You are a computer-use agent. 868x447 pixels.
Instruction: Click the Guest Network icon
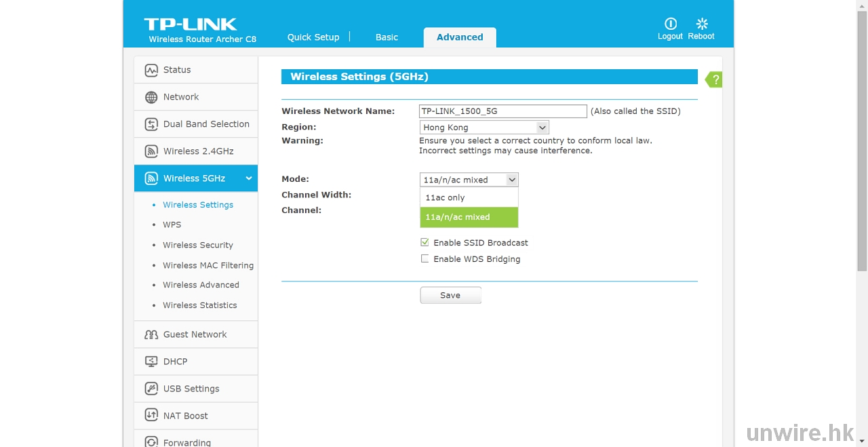coord(151,334)
